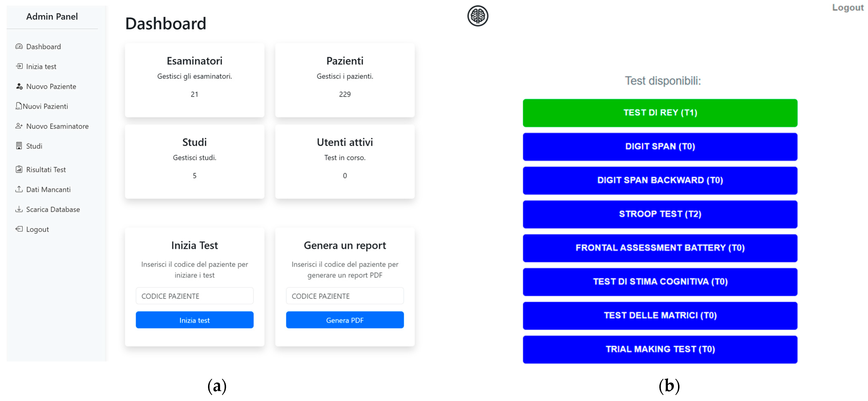Click the Test disponibili heading
Image resolution: width=868 pixels, height=401 pixels.
[663, 81]
